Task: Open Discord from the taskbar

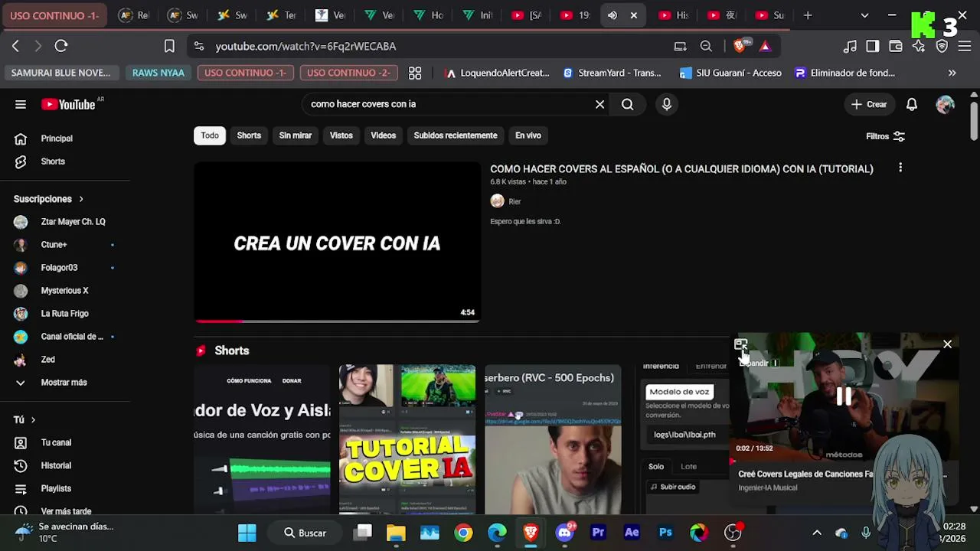Action: tap(564, 533)
